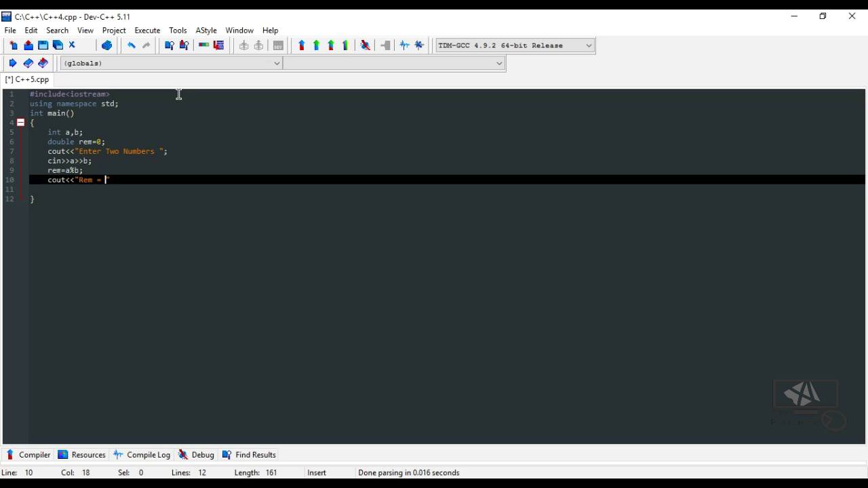
Task: Click the Open file icon
Action: [28, 45]
